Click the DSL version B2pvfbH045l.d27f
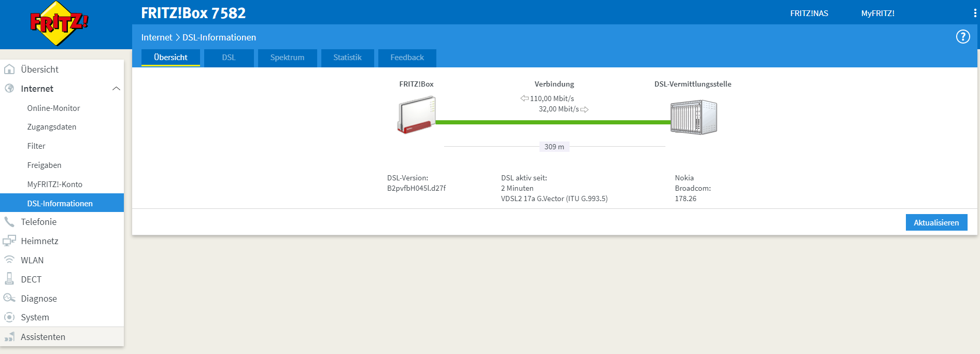The image size is (980, 354). (x=416, y=188)
